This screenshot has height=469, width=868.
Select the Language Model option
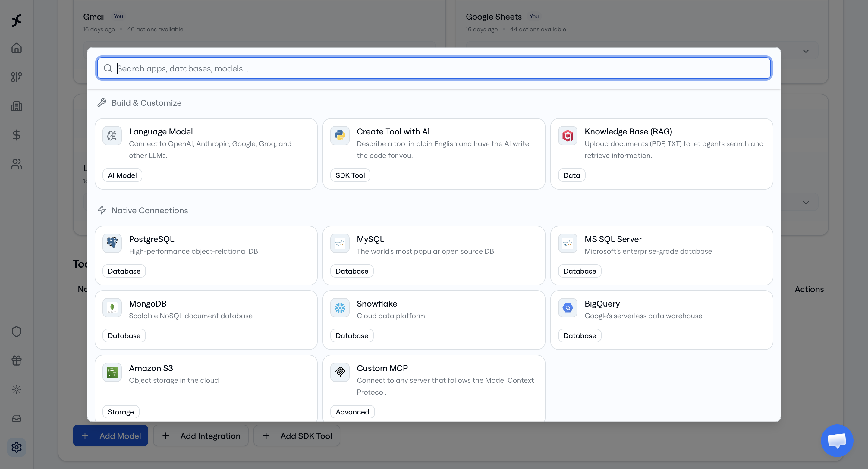point(206,154)
